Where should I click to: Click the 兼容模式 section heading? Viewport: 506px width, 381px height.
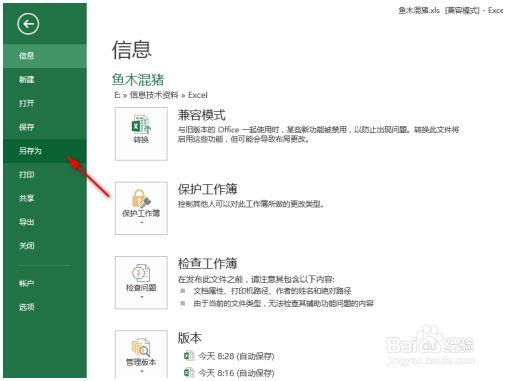coord(202,115)
